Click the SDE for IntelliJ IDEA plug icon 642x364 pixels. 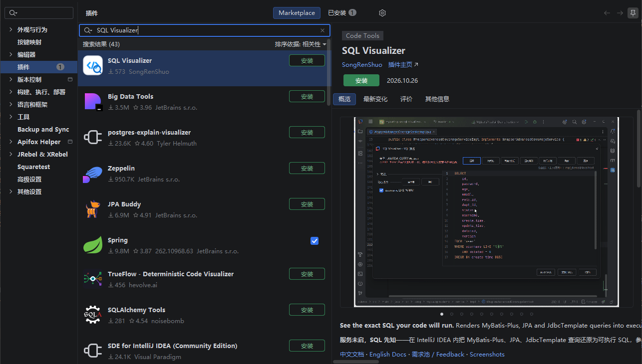pos(93,351)
